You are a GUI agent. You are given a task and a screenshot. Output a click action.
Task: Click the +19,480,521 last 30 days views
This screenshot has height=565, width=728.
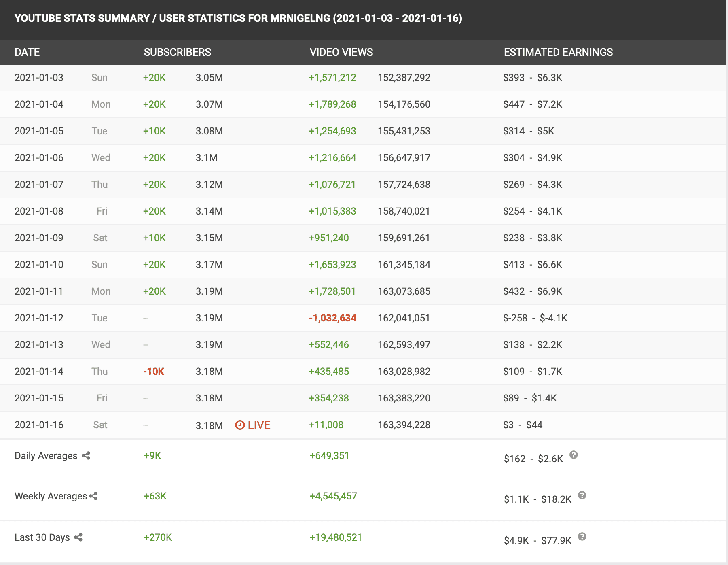click(x=335, y=537)
